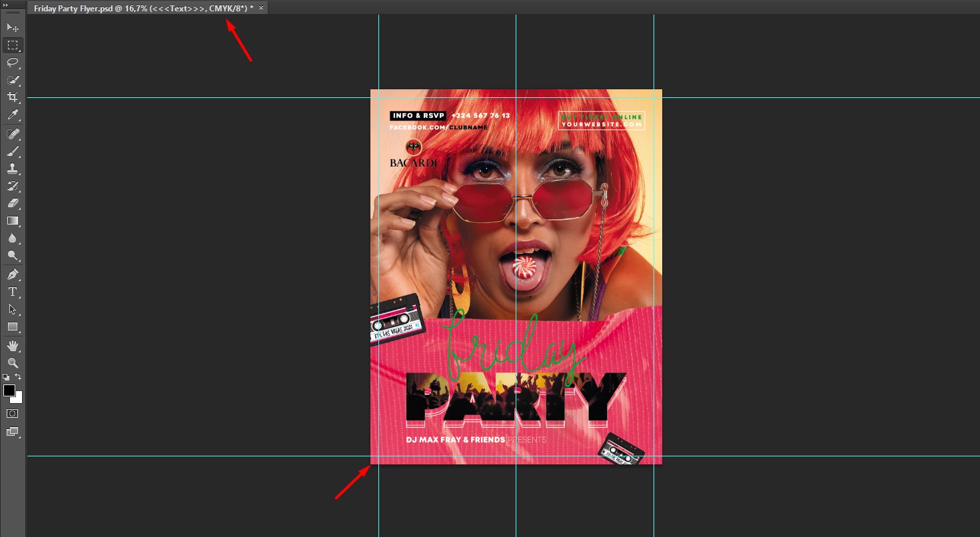Click the INFO & RSVP label

click(x=418, y=116)
